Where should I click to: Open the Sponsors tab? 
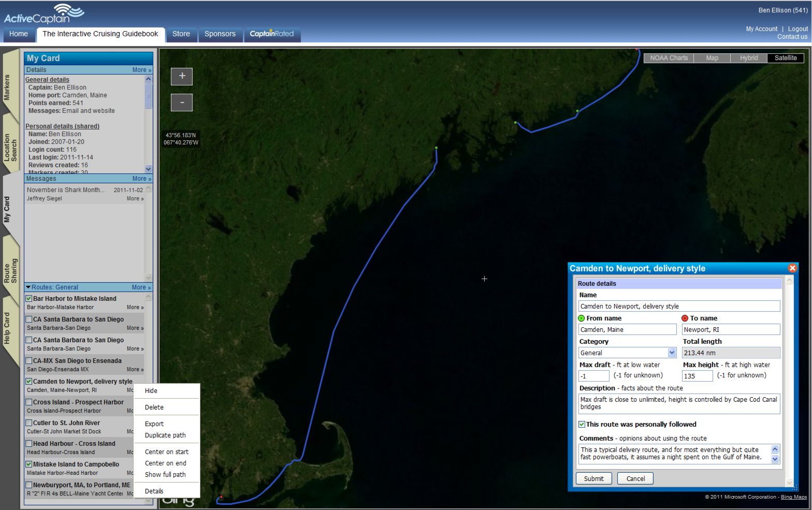pos(220,34)
